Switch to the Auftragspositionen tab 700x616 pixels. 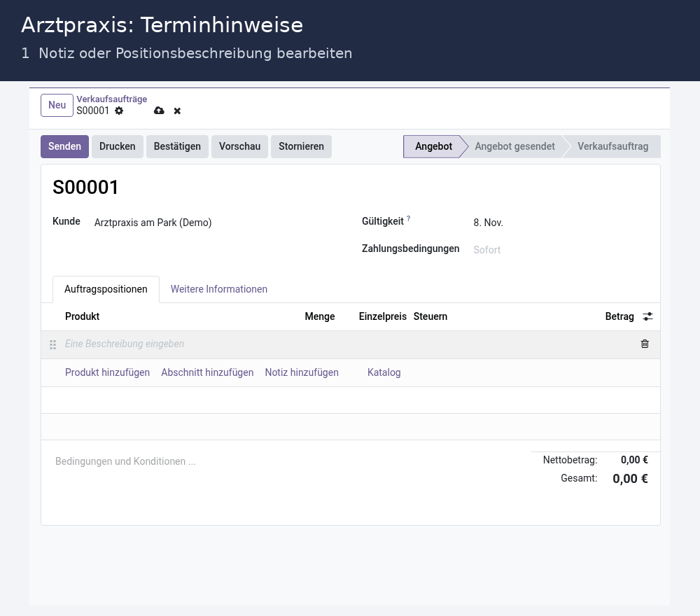(x=106, y=289)
